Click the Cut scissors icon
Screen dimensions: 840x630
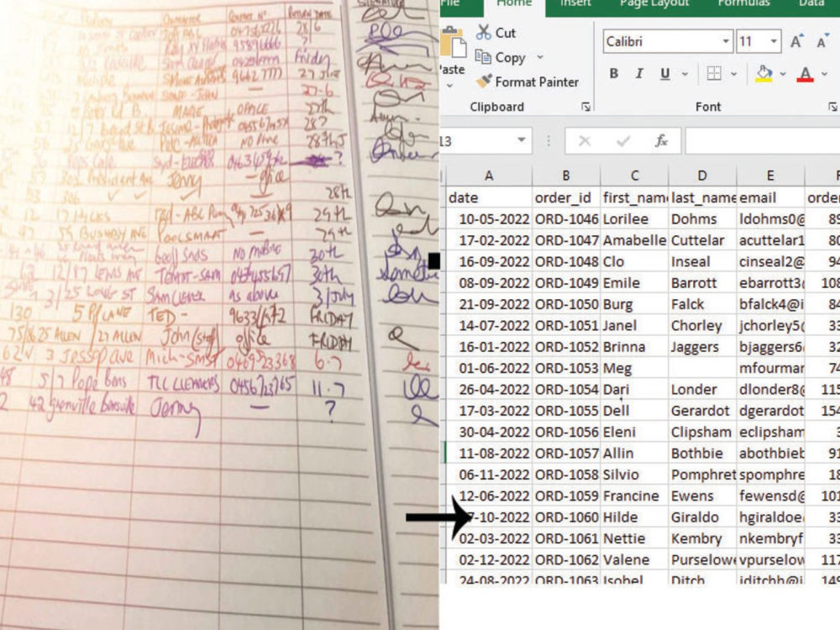click(x=483, y=32)
